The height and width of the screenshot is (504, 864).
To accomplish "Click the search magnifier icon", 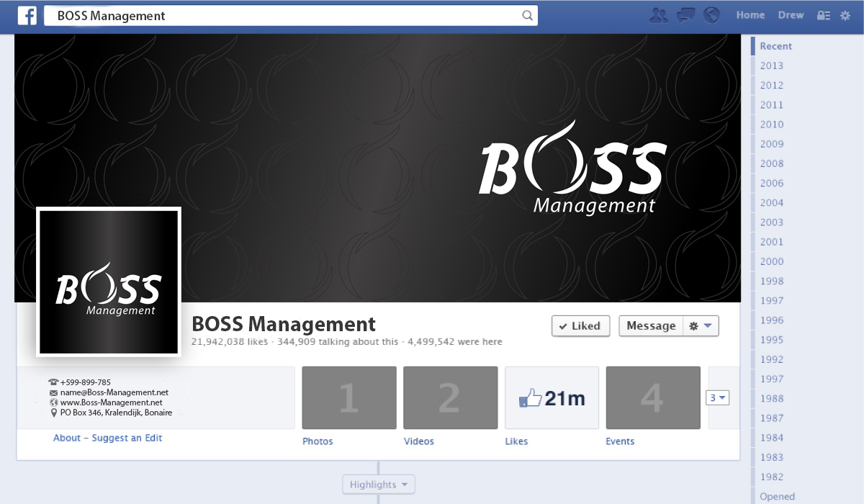I will point(527,16).
